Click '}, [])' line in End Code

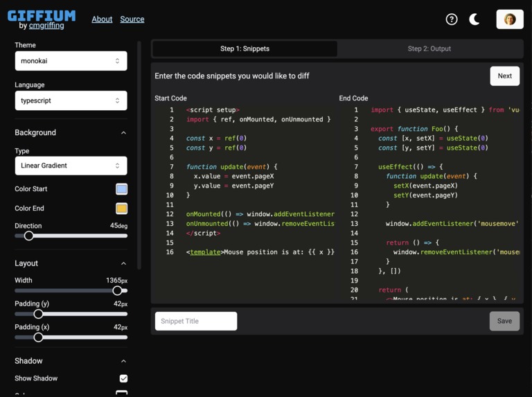tap(389, 271)
